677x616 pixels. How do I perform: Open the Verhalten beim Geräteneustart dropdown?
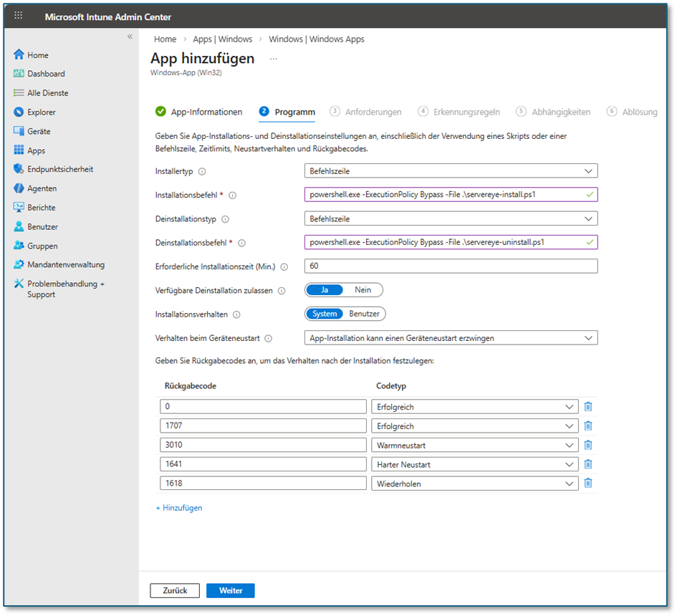coord(451,338)
